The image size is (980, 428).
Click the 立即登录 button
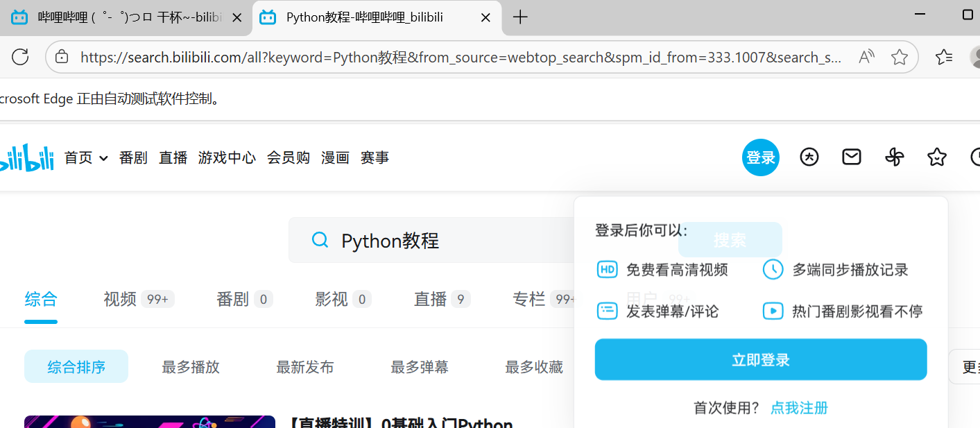[x=761, y=359]
